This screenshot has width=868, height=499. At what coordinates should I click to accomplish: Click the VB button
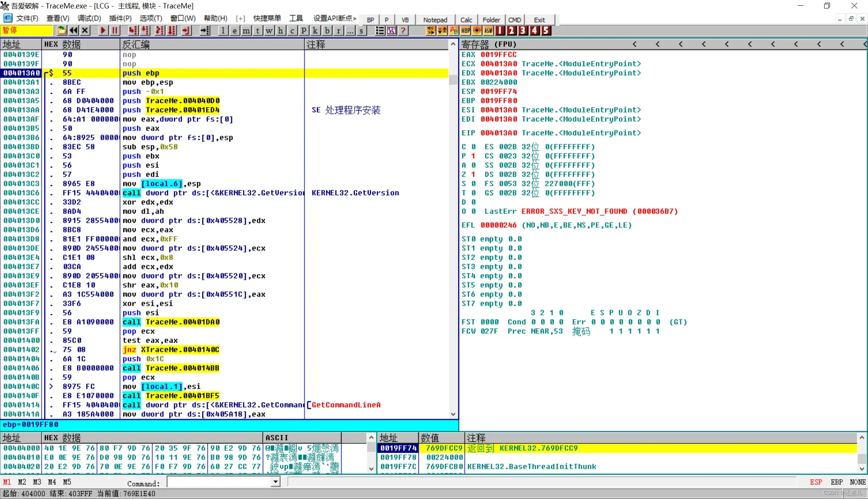tap(405, 20)
